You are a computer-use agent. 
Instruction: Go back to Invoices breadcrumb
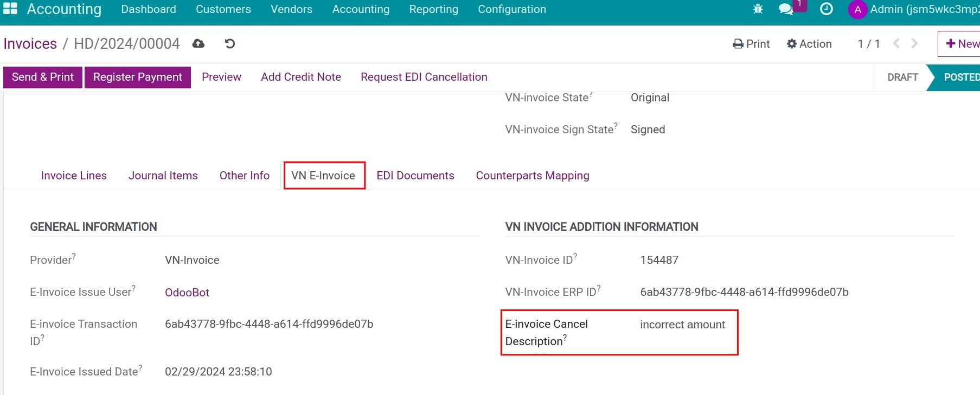pos(30,44)
